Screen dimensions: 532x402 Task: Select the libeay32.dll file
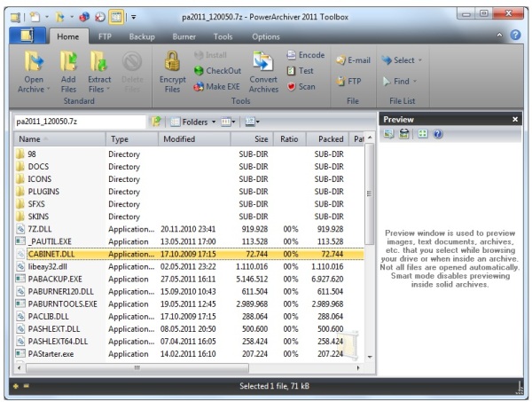(x=190, y=266)
